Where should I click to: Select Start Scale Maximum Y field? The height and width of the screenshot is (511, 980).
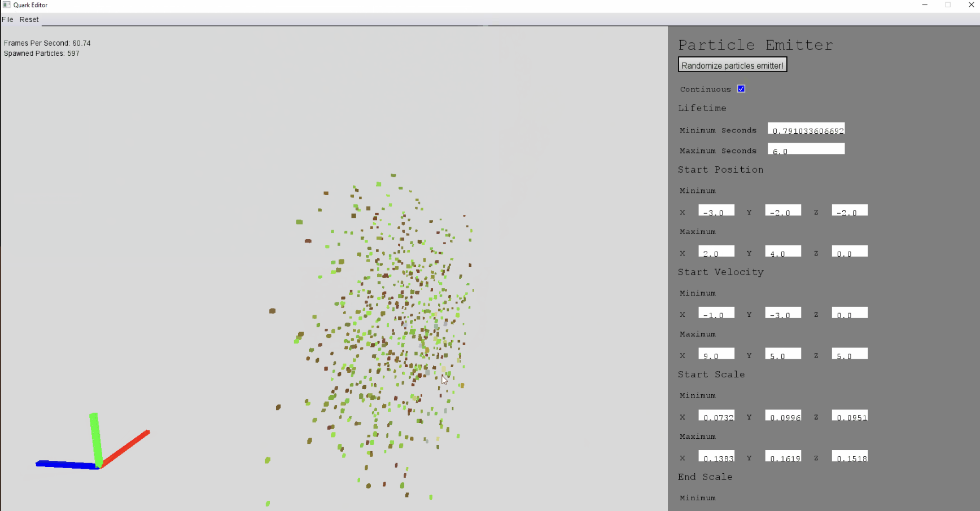(x=782, y=457)
